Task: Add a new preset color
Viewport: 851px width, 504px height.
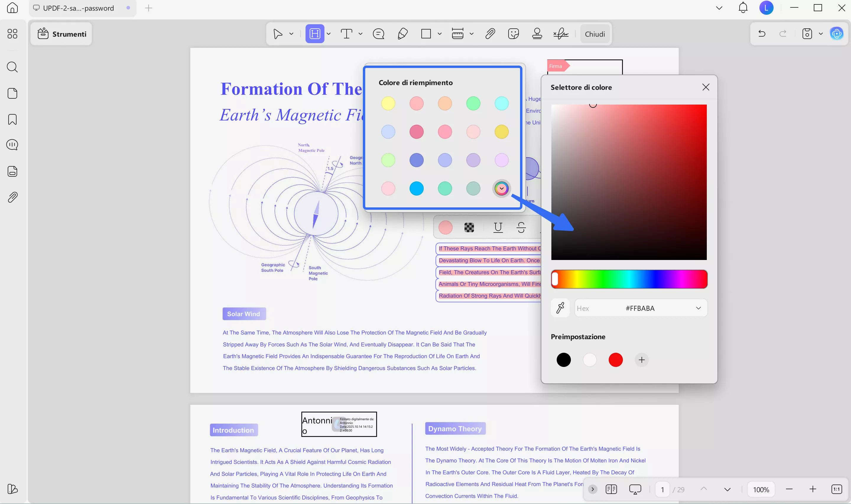Action: [642, 360]
